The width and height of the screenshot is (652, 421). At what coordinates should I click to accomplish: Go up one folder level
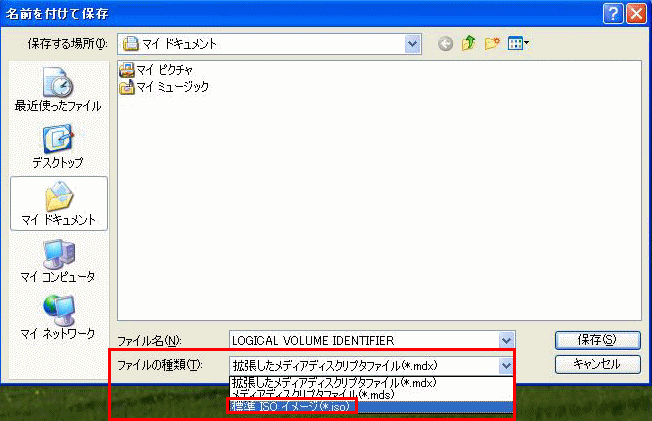tap(469, 43)
